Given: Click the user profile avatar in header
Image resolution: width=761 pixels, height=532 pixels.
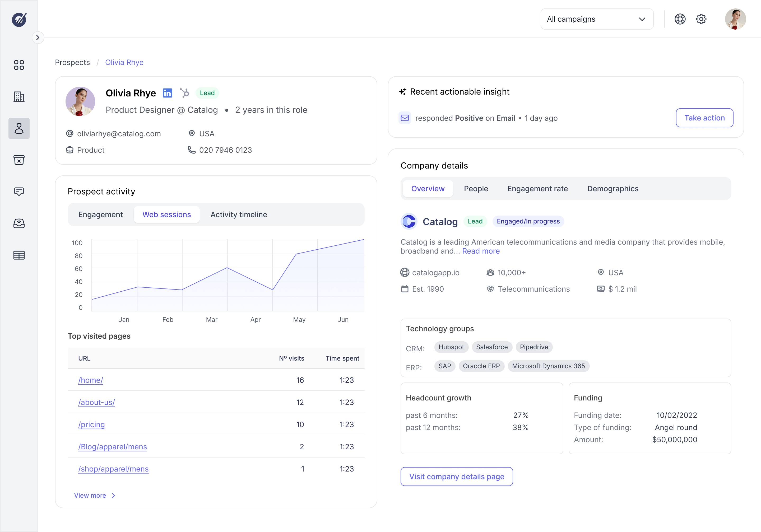Looking at the screenshot, I should (735, 19).
